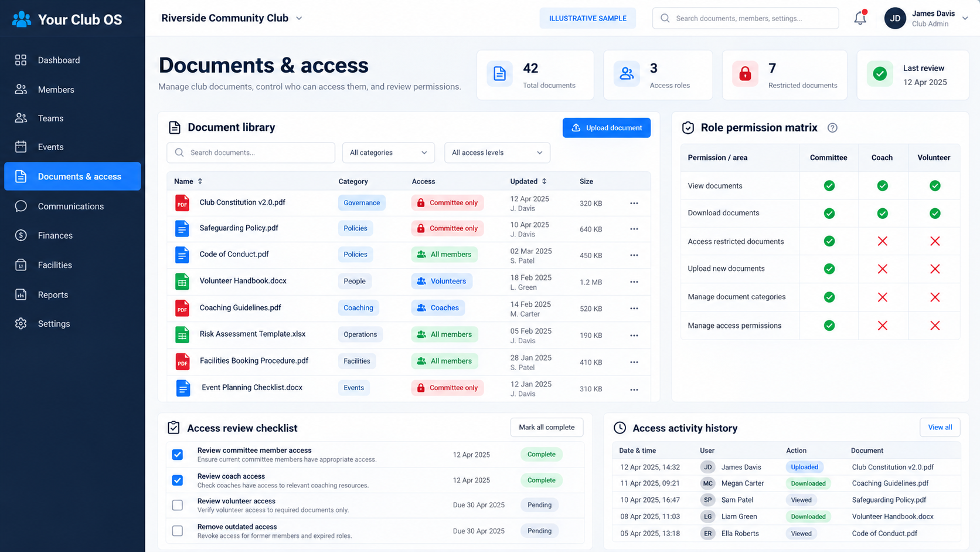Click Mark all complete button

[x=547, y=427]
